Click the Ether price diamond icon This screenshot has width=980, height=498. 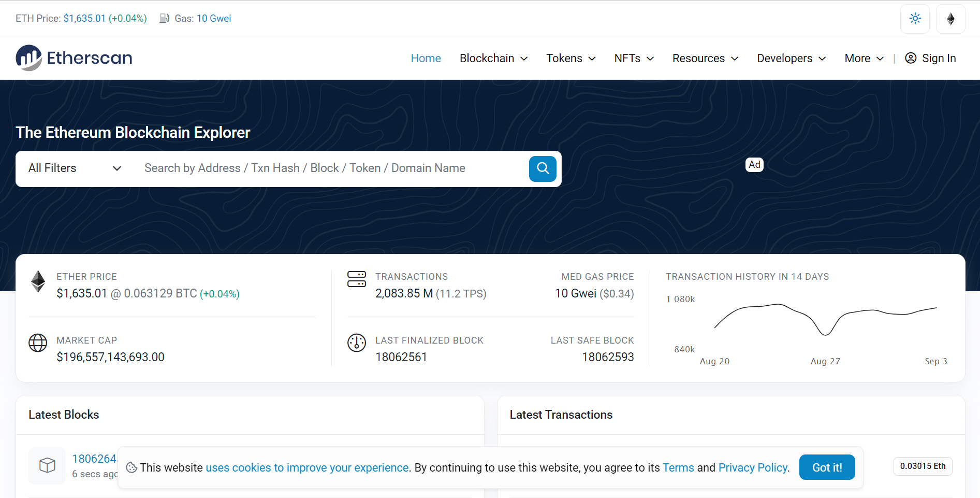[38, 281]
